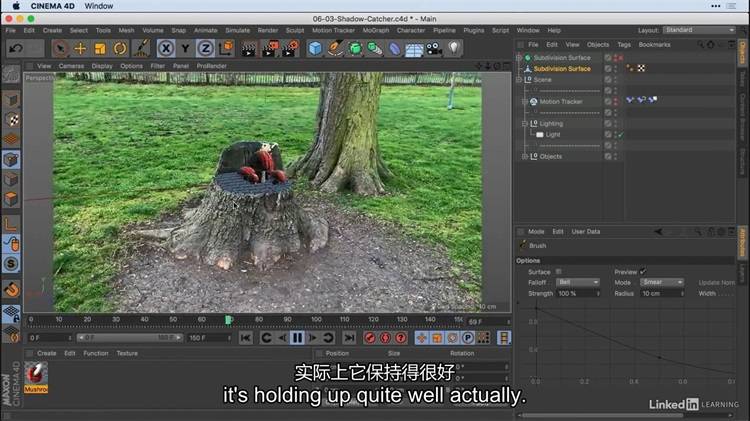Open the deformer capsule icon
This screenshot has width=750, height=421.
tap(395, 48)
